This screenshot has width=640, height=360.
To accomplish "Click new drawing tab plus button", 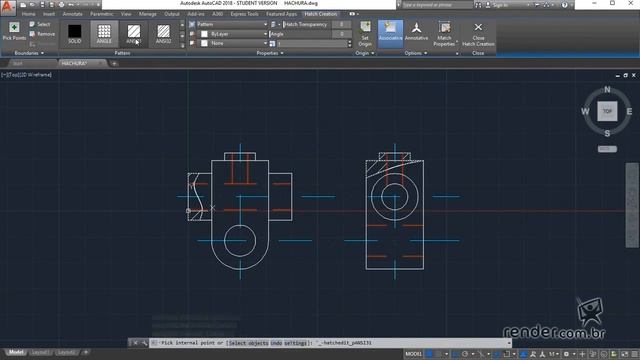I will 114,63.
